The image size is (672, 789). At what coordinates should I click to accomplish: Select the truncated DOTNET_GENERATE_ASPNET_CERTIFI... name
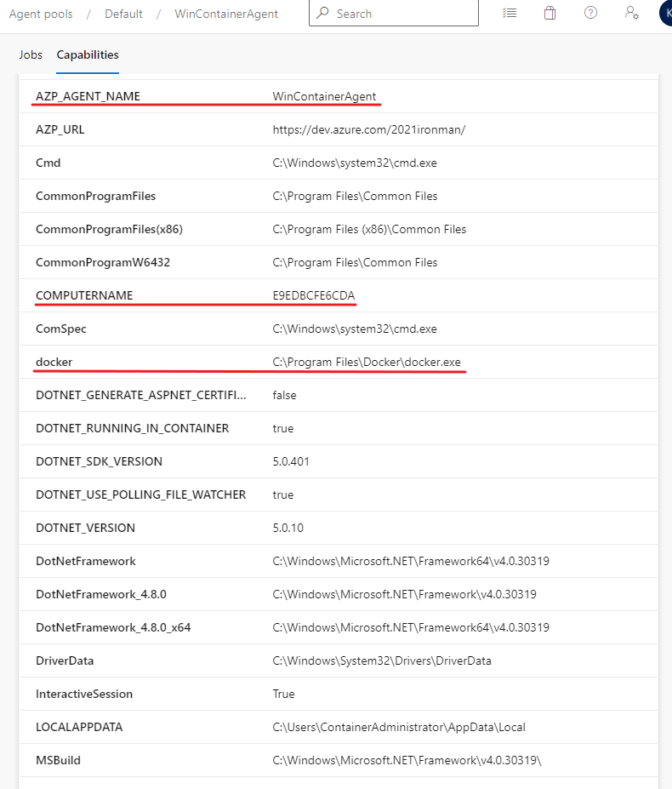[141, 395]
